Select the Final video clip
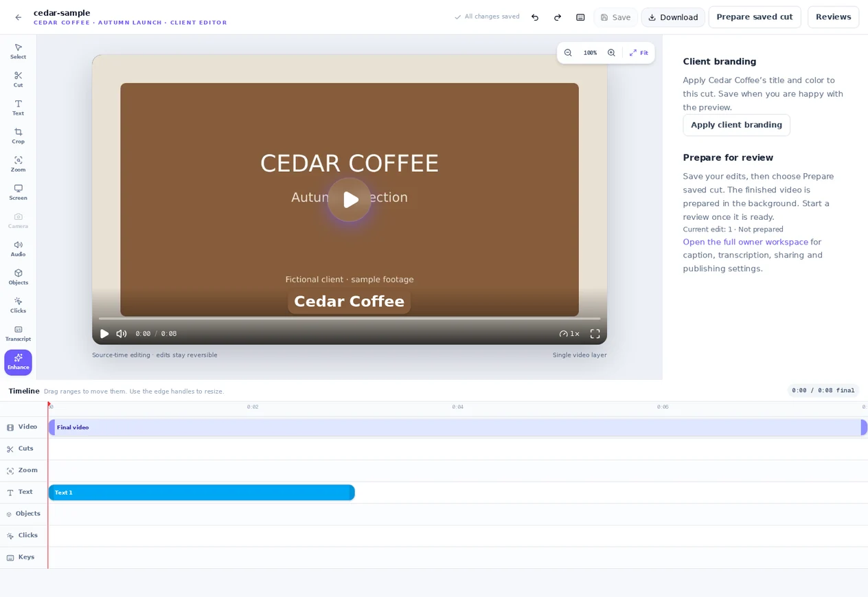 coord(458,427)
